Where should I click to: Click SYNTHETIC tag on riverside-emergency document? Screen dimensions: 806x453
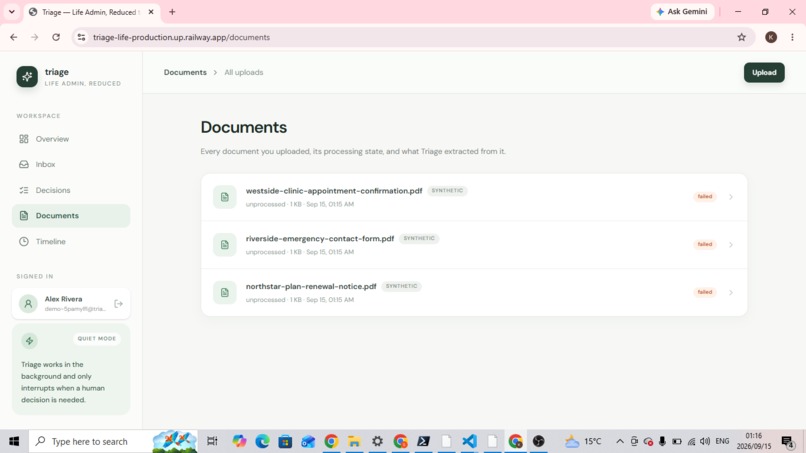(x=419, y=239)
